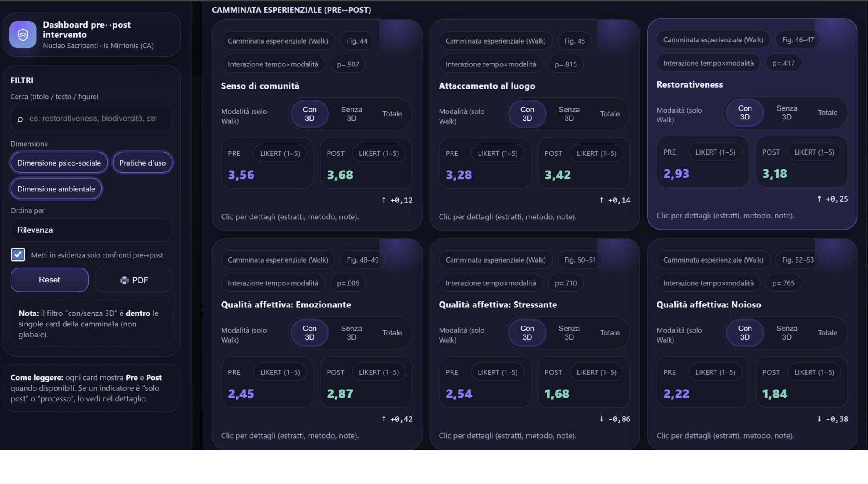Click the PDF printer icon
Screen dimensions: 868x484
[124, 280]
